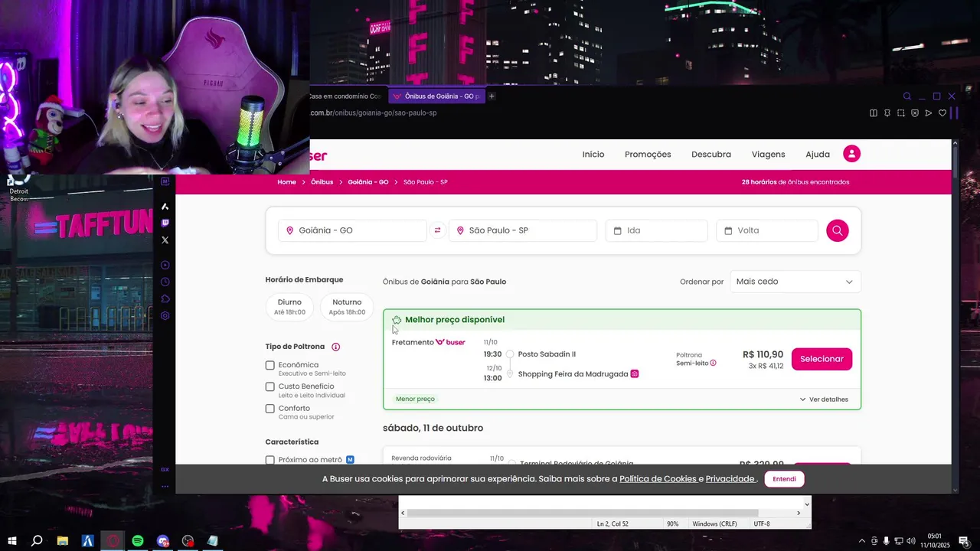Toggle the Noturno departure filter
The width and height of the screenshot is (980, 551).
(x=347, y=306)
